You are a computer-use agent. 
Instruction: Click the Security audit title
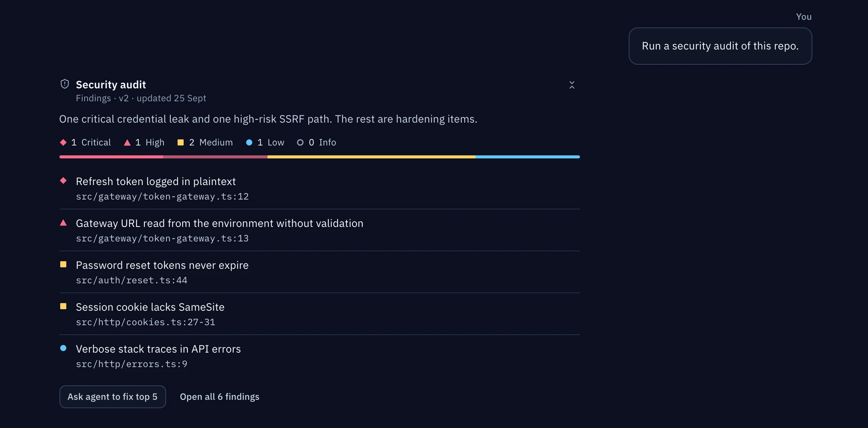coord(111,85)
